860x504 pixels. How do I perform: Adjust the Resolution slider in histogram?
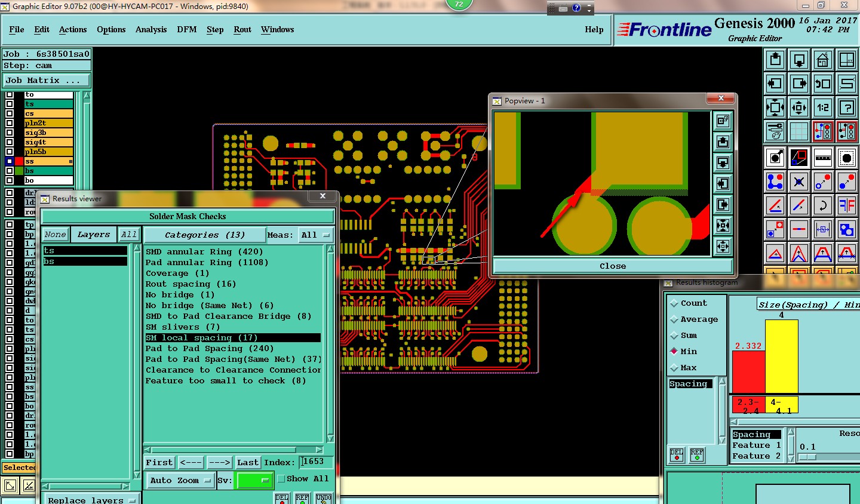tap(807, 457)
